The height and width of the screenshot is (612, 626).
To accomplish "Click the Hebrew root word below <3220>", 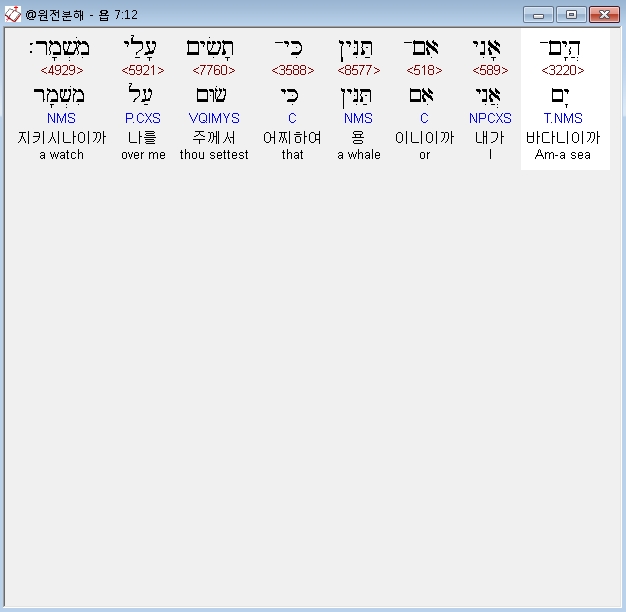I will [560, 97].
